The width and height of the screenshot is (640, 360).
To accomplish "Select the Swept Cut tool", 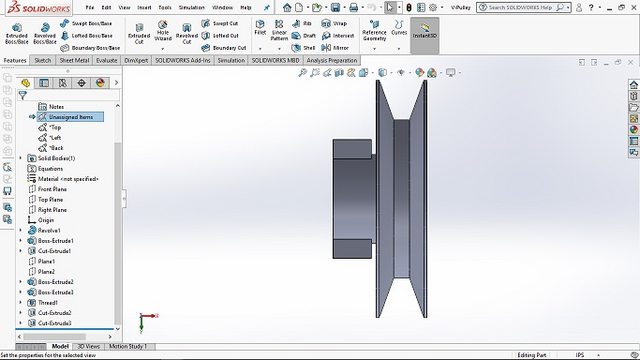I will pos(220,24).
